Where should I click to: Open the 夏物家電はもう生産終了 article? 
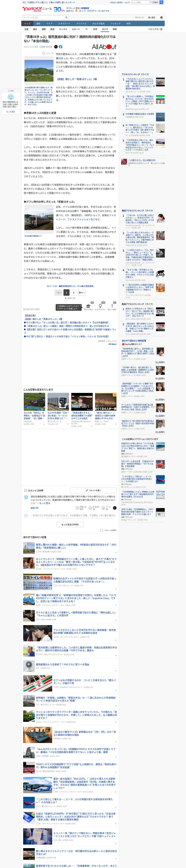coord(62,664)
